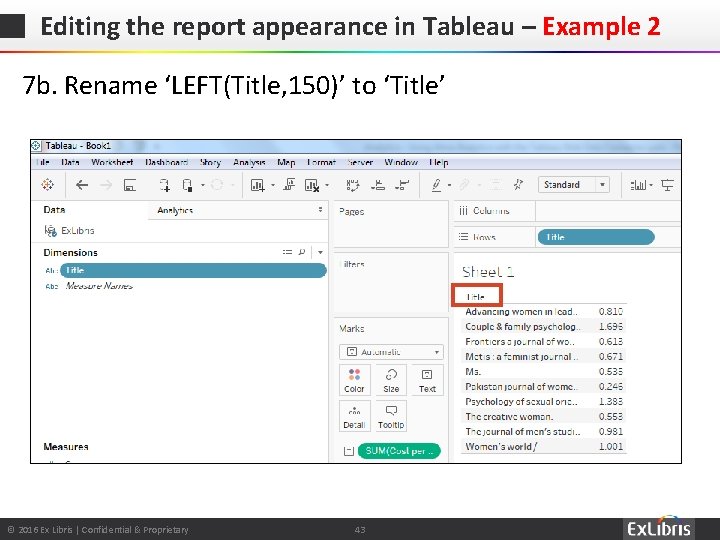Click the Color marks button

(354, 380)
